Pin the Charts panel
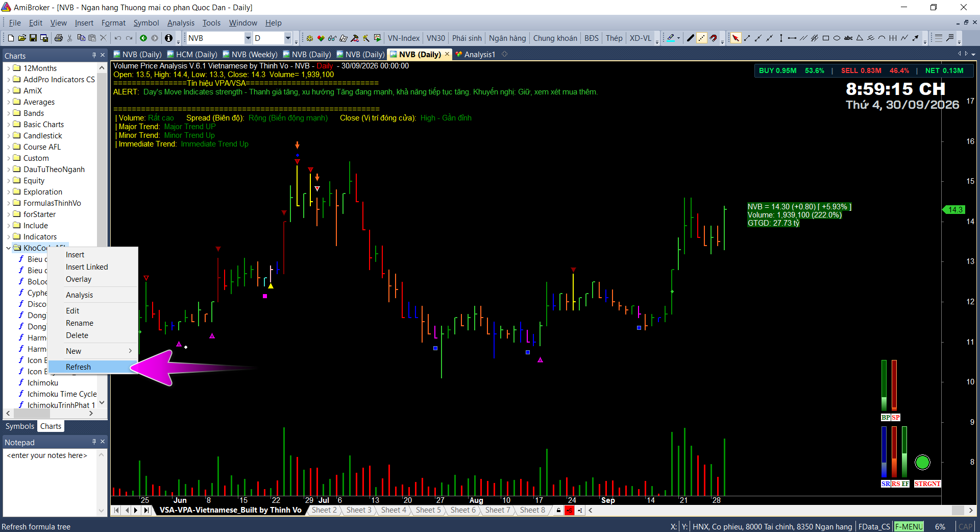Viewport: 980px width, 532px height. (x=94, y=55)
